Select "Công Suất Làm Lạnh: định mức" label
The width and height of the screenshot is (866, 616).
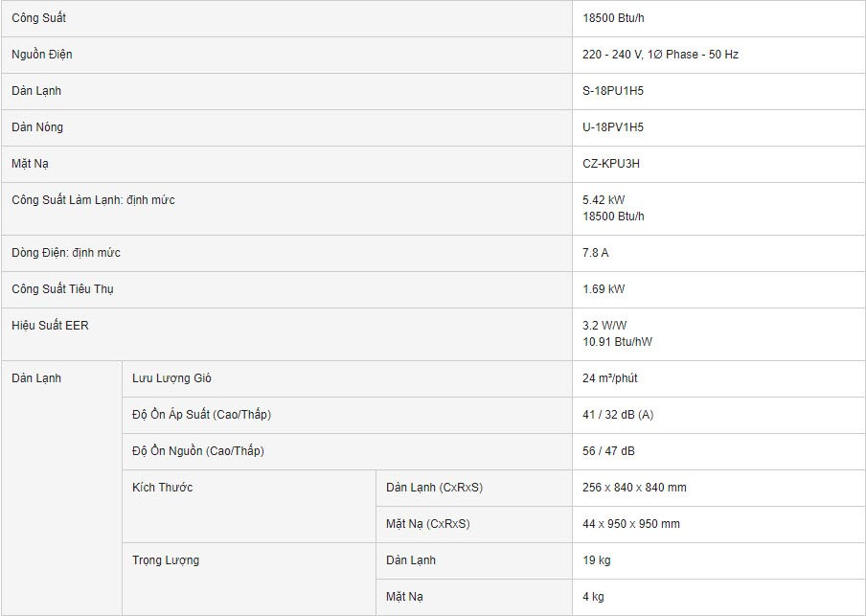[93, 200]
